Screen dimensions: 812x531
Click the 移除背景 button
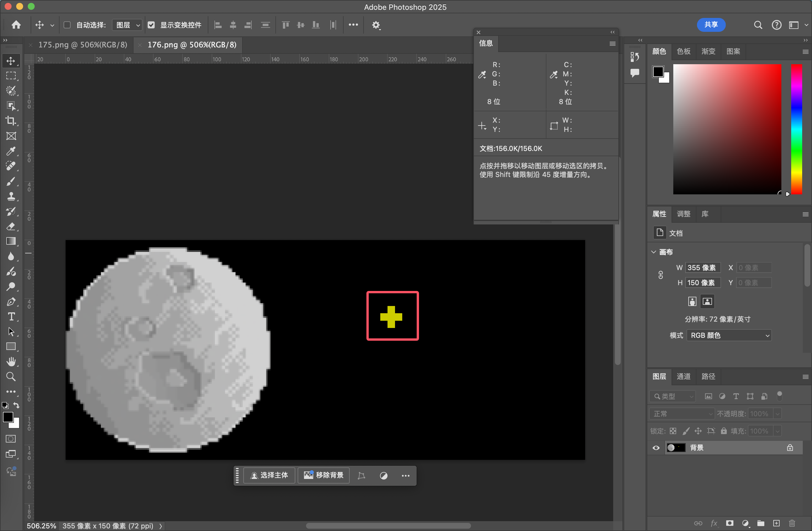click(323, 475)
